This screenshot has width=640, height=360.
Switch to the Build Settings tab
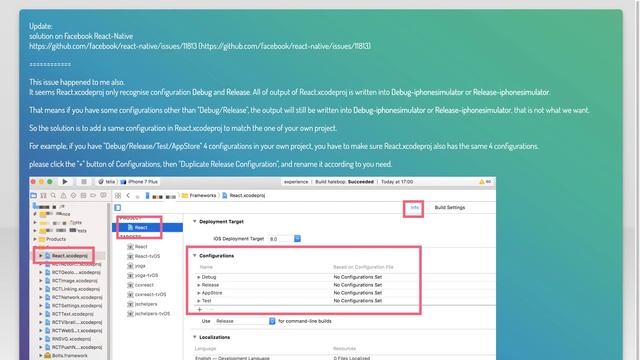(x=449, y=208)
